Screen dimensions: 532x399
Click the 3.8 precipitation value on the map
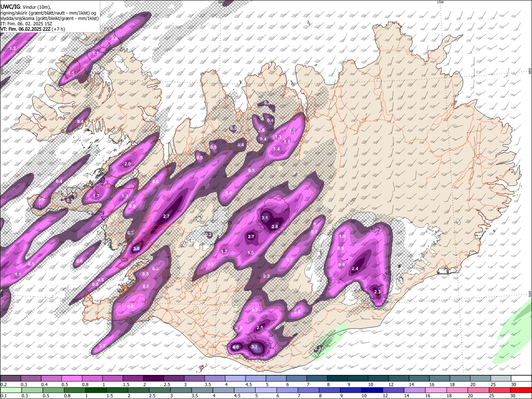(136, 249)
